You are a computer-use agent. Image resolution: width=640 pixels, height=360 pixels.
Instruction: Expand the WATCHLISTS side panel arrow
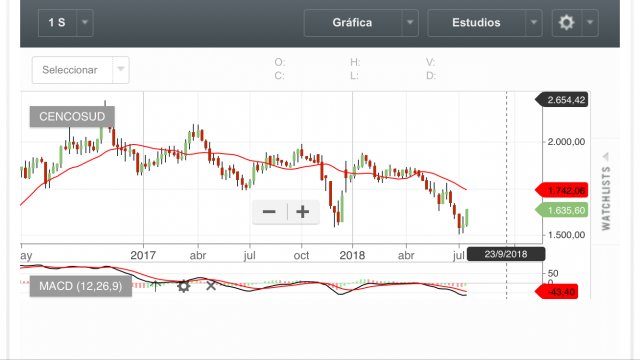(x=606, y=156)
